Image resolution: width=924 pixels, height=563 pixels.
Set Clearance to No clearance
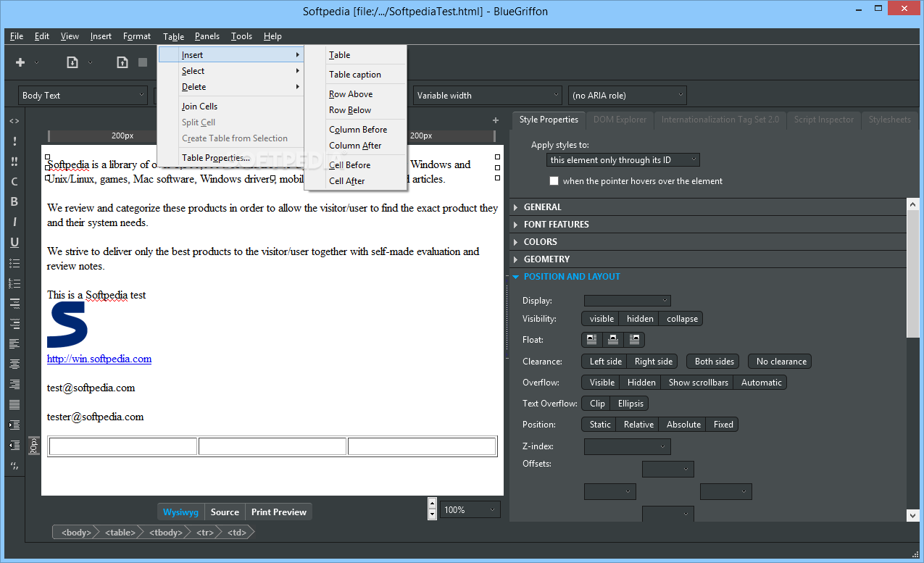(x=781, y=362)
